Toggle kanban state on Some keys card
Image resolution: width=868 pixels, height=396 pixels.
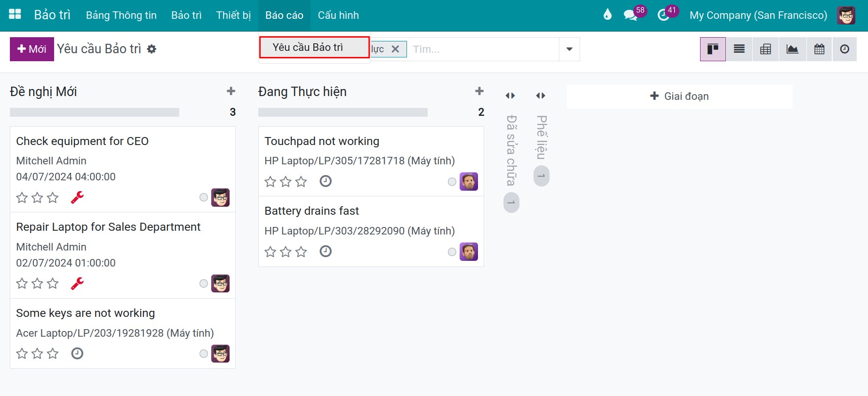click(204, 354)
